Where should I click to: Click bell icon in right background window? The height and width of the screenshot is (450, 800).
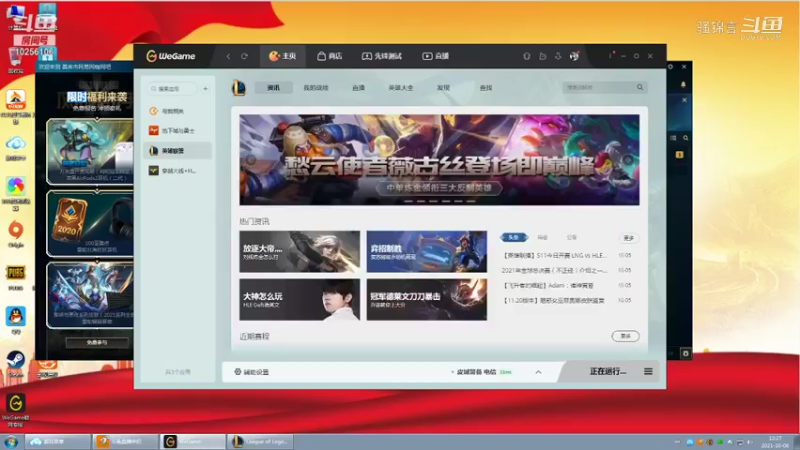pos(683,84)
